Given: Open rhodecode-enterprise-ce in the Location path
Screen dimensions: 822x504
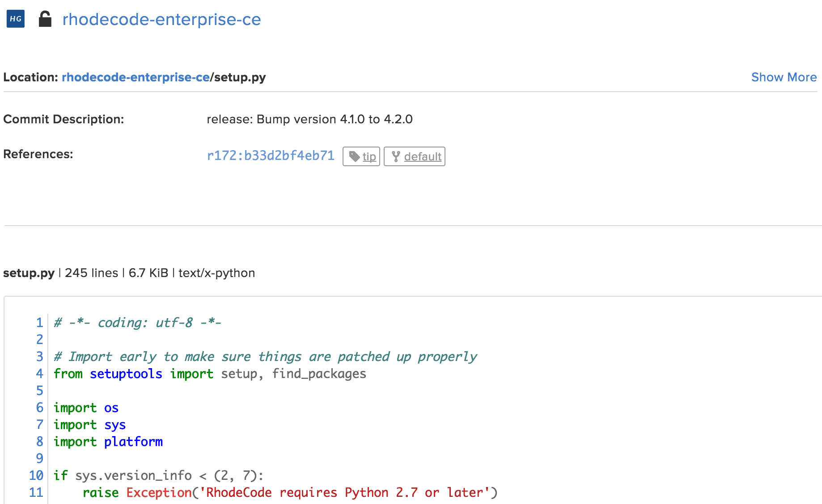Looking at the screenshot, I should tap(136, 77).
